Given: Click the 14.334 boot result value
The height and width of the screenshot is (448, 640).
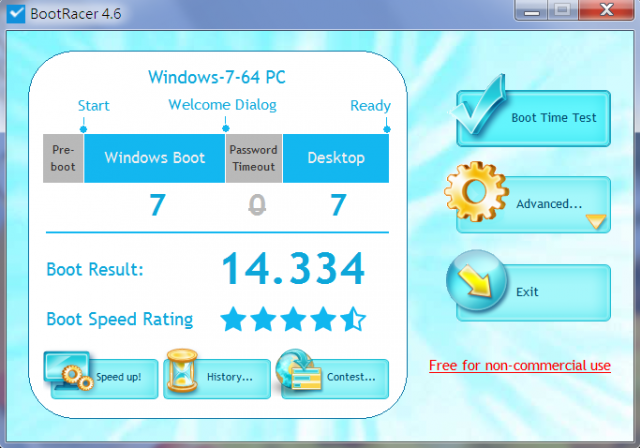Looking at the screenshot, I should (293, 268).
